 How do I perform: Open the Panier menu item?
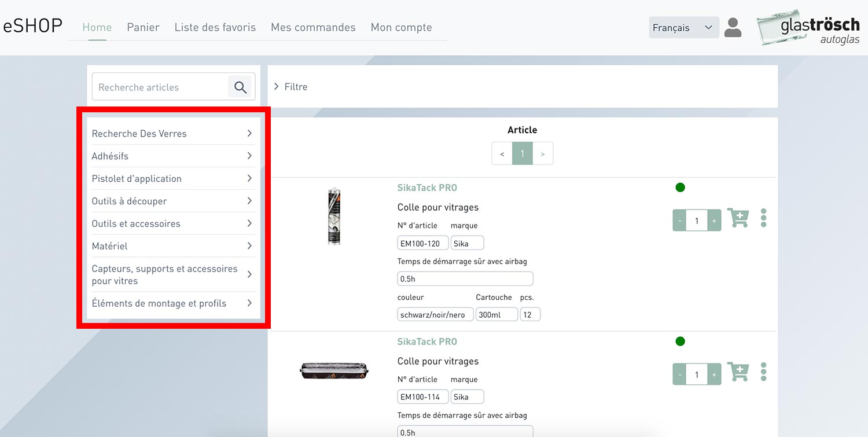click(x=143, y=27)
